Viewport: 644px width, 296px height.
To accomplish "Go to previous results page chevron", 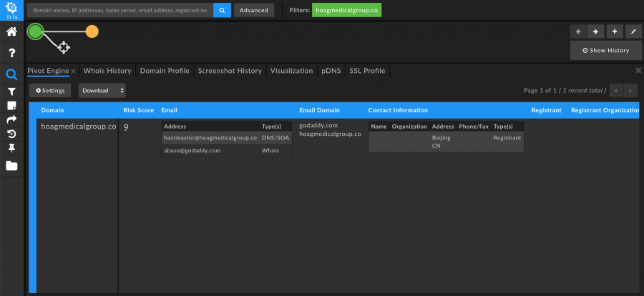I will (616, 90).
